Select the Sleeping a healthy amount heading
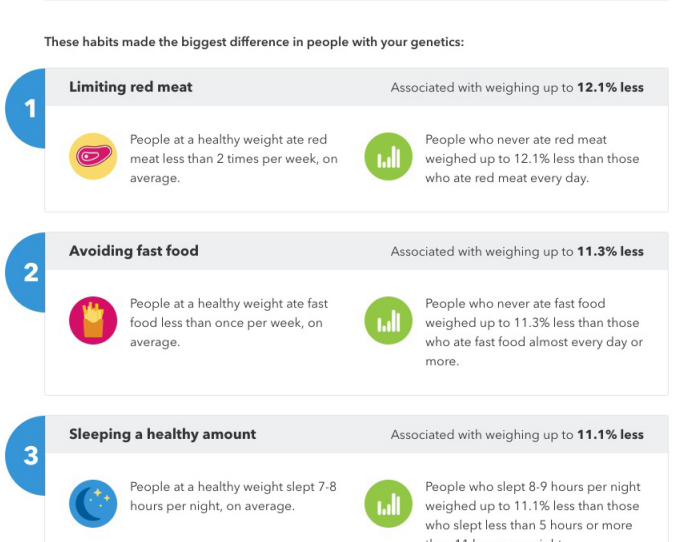Screen dimensions: 677x542 point(162,434)
